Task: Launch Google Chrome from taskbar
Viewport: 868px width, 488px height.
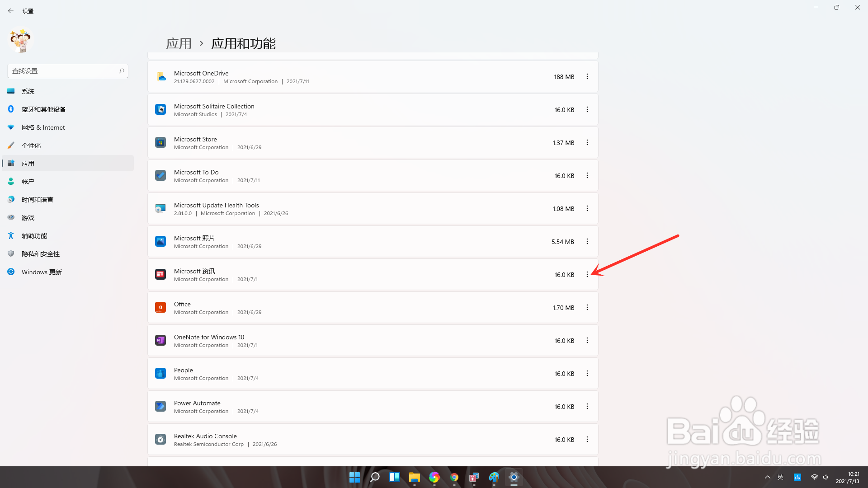Action: [x=454, y=477]
